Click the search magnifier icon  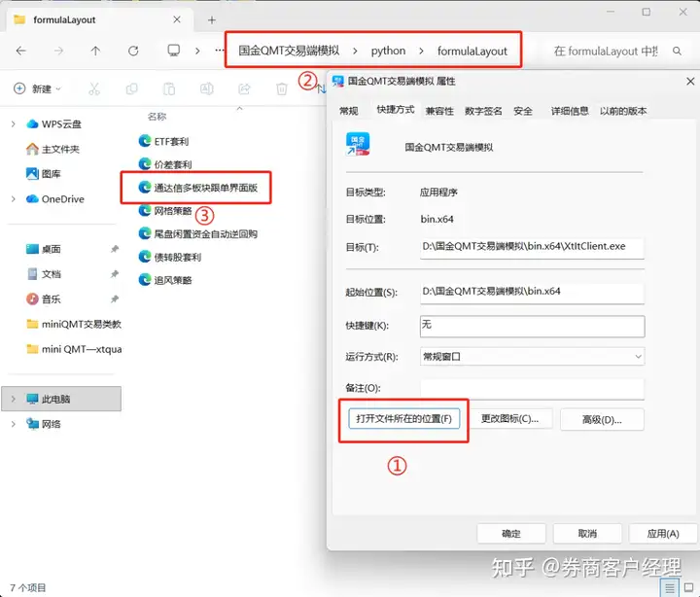click(x=677, y=52)
